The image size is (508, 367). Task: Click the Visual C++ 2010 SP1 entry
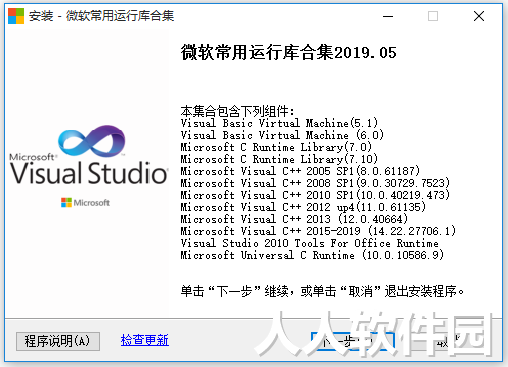coord(315,195)
